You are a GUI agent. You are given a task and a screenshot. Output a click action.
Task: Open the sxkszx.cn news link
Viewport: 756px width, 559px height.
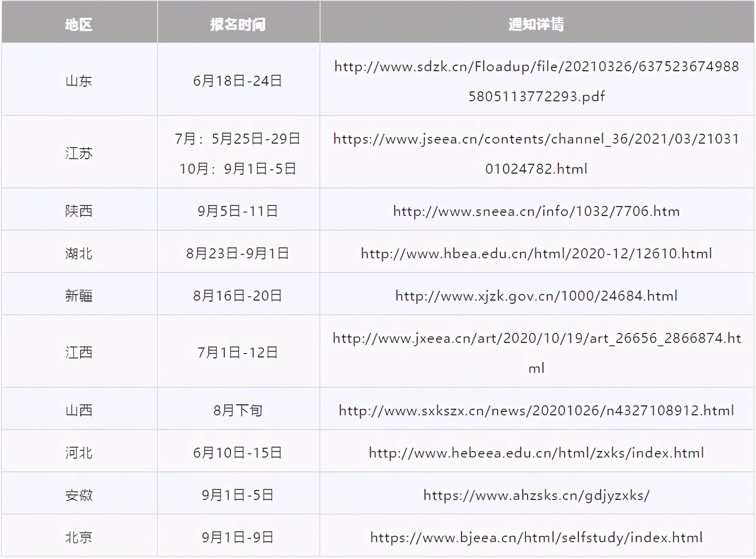(536, 410)
